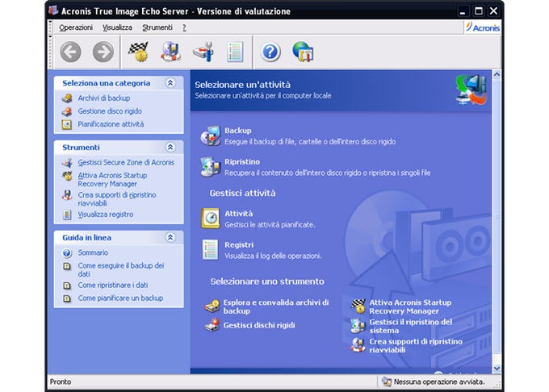Click the Gestisci il ripristino del sistema icon

click(x=358, y=326)
